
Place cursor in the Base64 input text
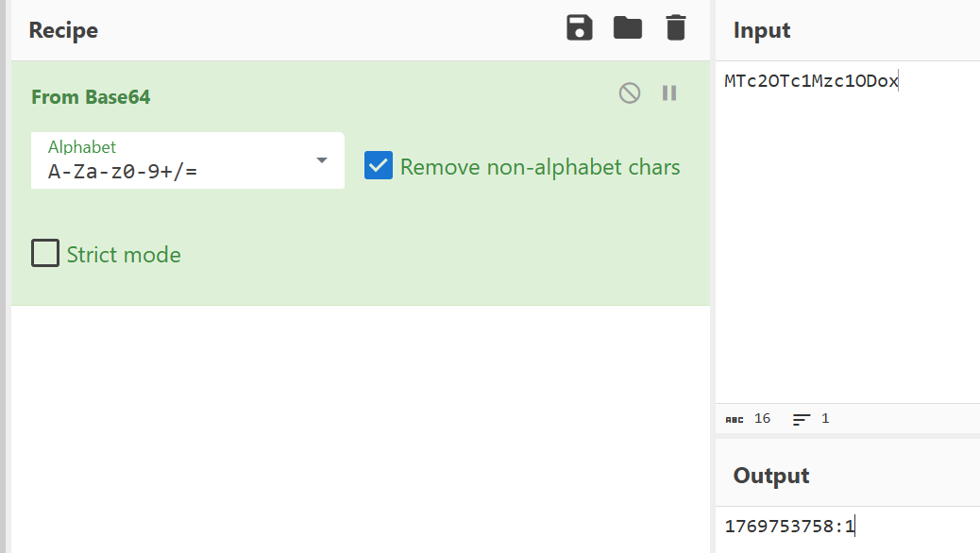pos(811,82)
